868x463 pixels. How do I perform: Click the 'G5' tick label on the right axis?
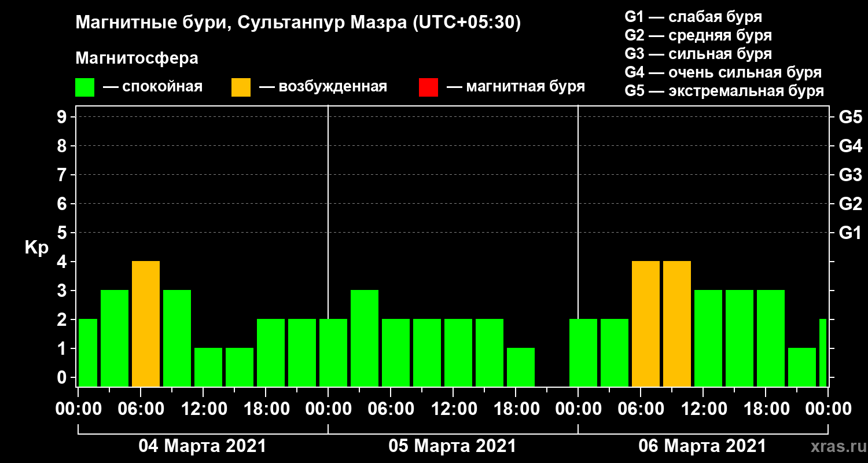(851, 117)
